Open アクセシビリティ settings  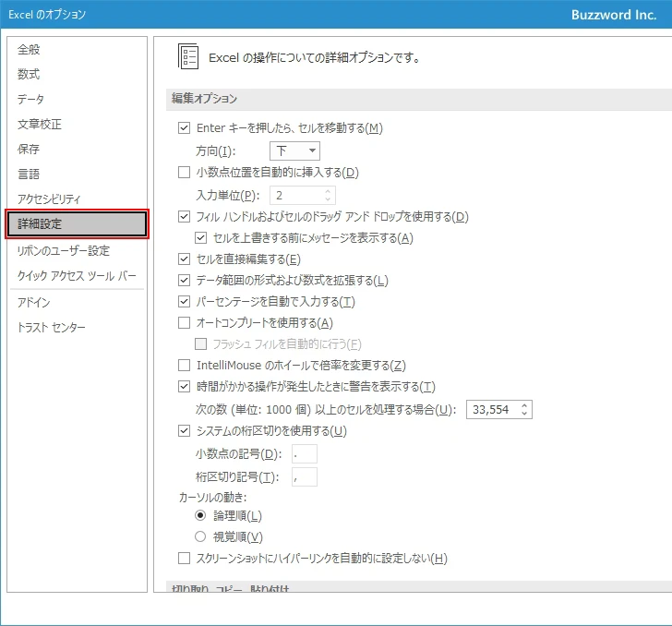click(x=49, y=199)
